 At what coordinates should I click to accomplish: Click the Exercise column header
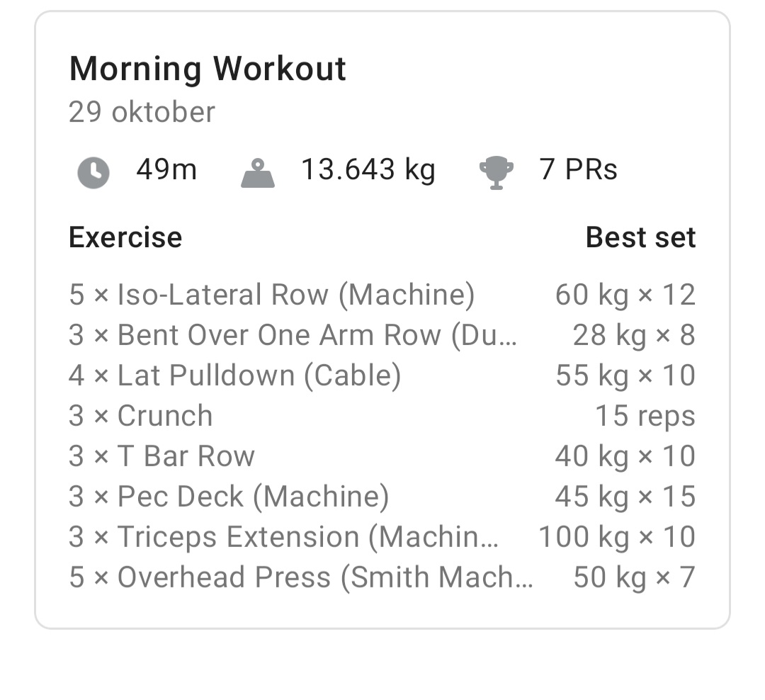click(x=125, y=237)
